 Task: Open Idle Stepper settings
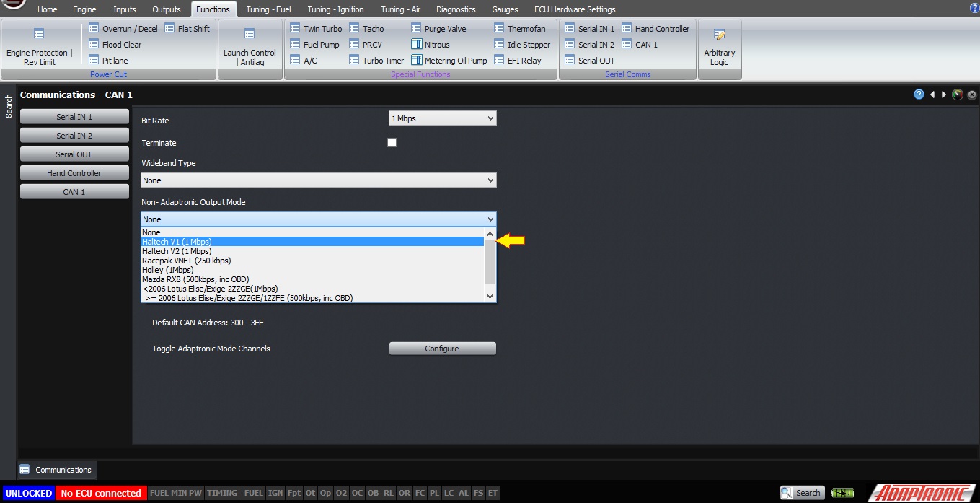[x=522, y=45]
